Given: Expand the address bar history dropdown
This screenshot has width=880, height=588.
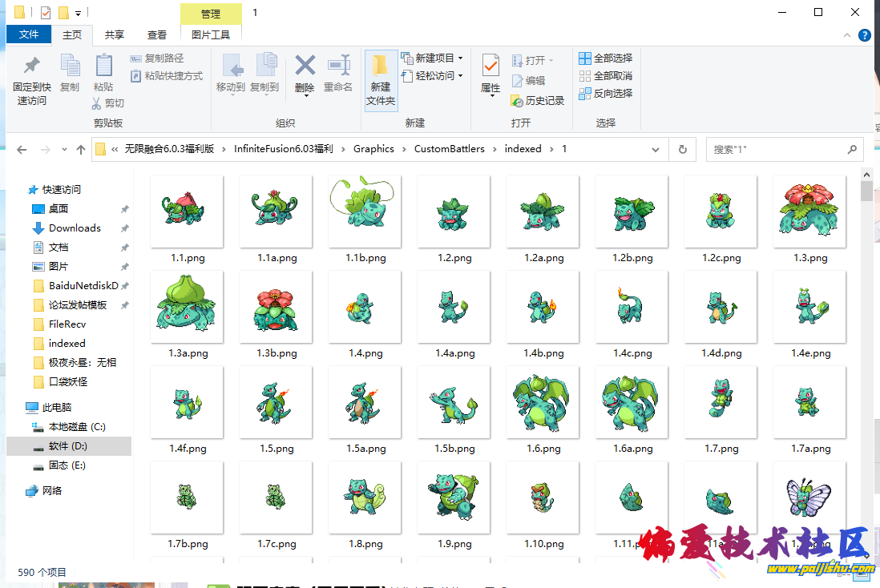Looking at the screenshot, I should 655,149.
